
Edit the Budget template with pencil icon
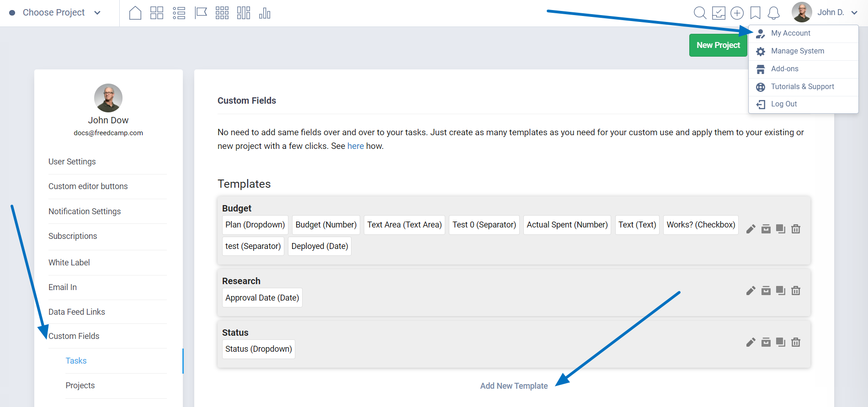click(x=751, y=229)
